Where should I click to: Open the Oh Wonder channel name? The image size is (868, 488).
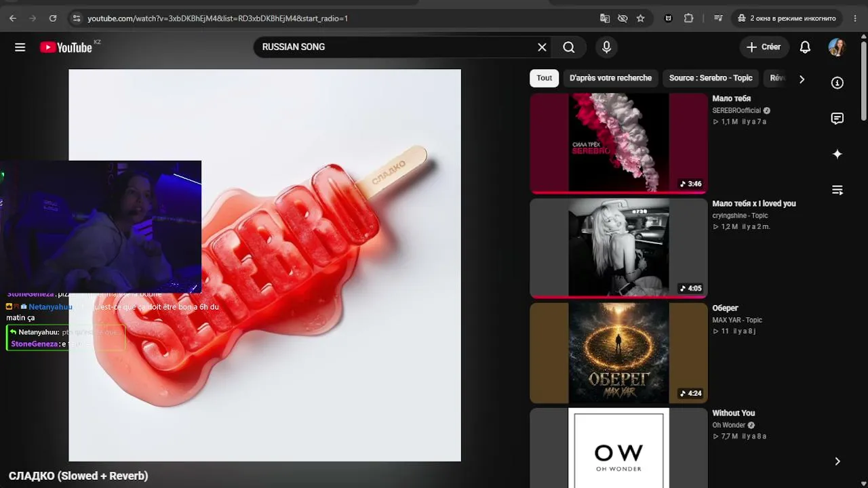pos(728,425)
